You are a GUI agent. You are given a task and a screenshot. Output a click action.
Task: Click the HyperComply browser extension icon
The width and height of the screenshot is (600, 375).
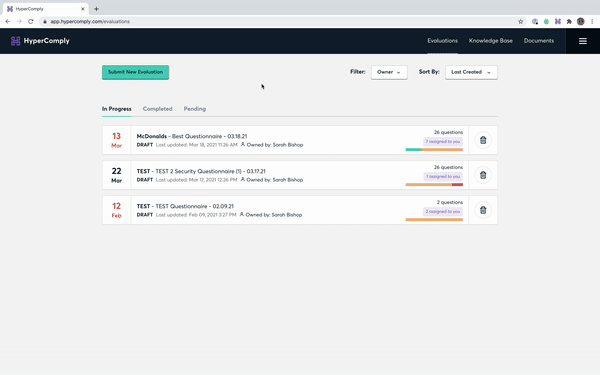[x=558, y=21]
